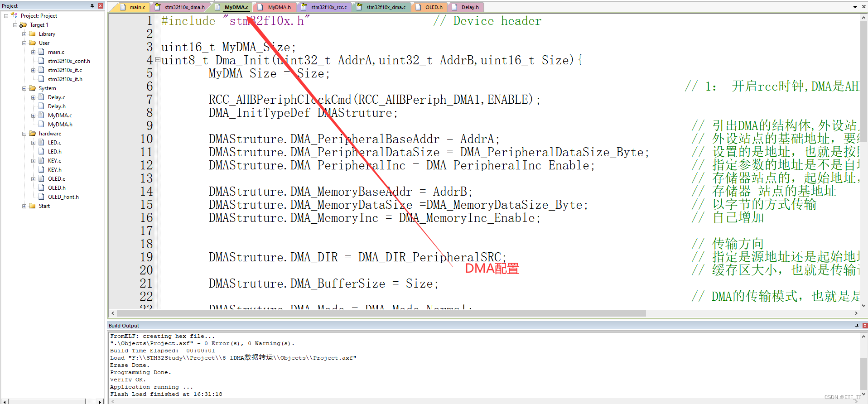The width and height of the screenshot is (868, 404).
Task: Collapse the User folder
Action: point(24,43)
